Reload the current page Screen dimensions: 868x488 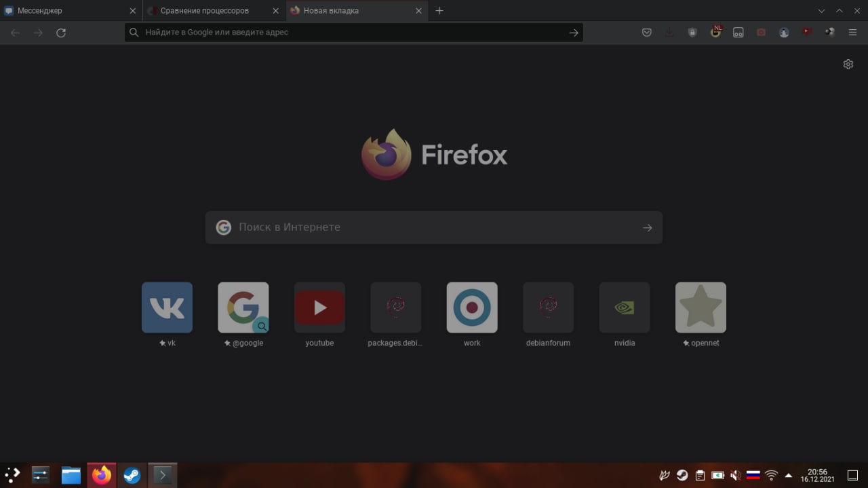click(61, 33)
